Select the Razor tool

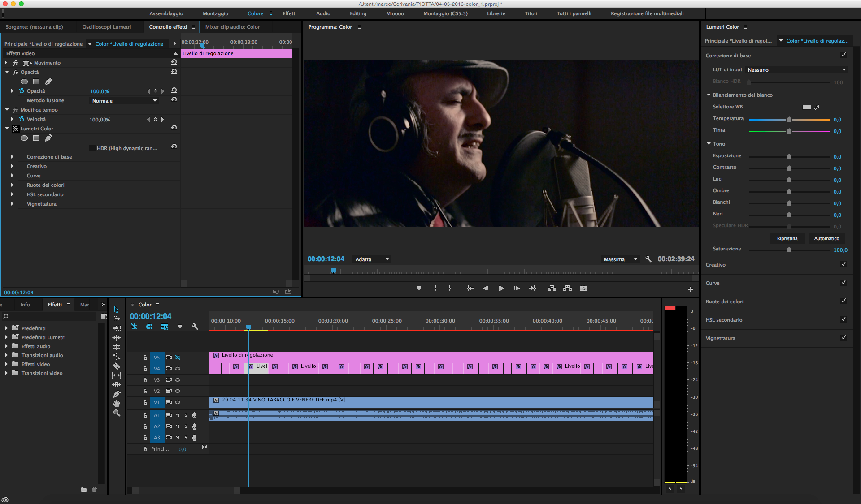[117, 366]
